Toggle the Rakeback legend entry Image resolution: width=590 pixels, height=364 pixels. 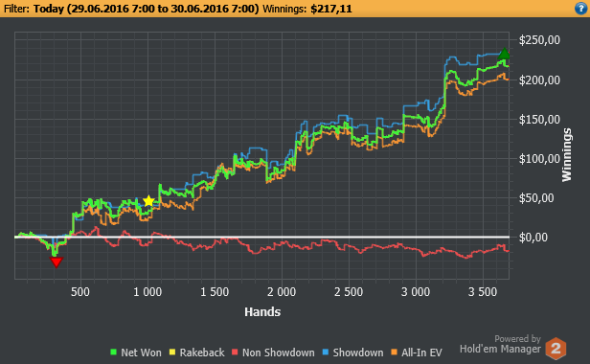coord(197,353)
